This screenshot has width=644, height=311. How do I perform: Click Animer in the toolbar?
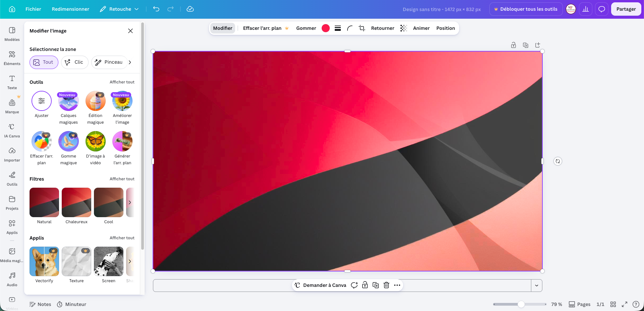point(421,28)
